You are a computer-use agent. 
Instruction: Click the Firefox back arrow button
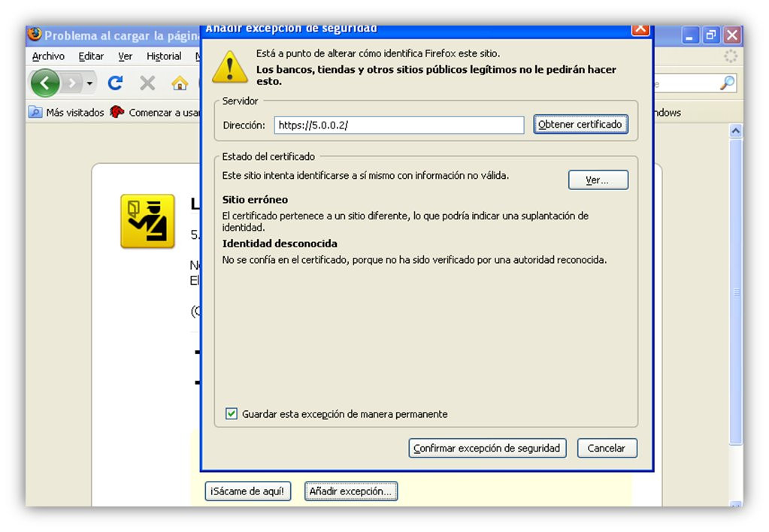(45, 83)
